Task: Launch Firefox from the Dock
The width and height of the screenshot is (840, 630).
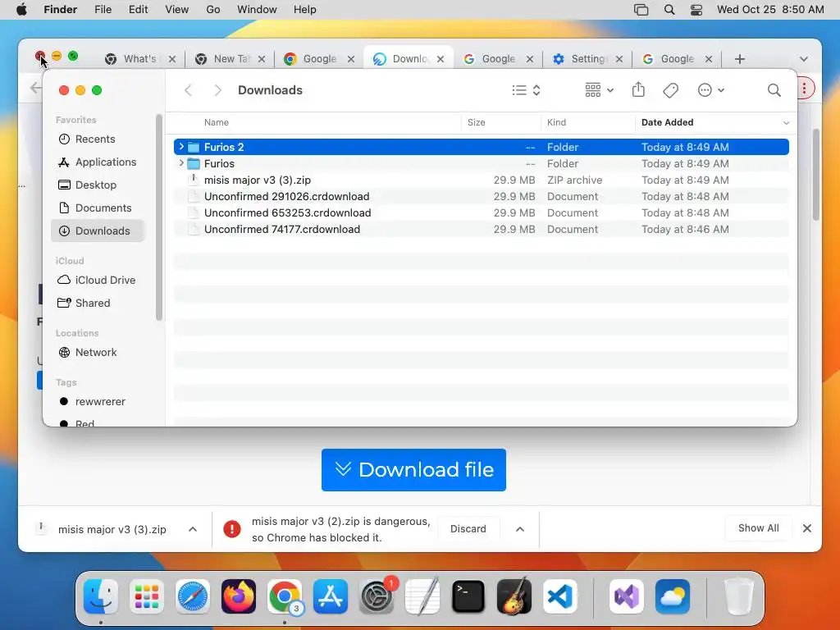Action: 239,596
